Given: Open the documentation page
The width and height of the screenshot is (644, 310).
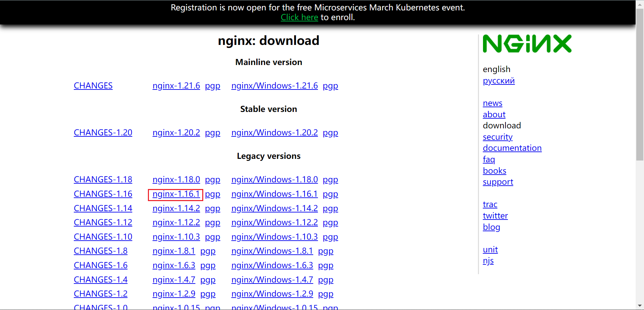Looking at the screenshot, I should [512, 148].
